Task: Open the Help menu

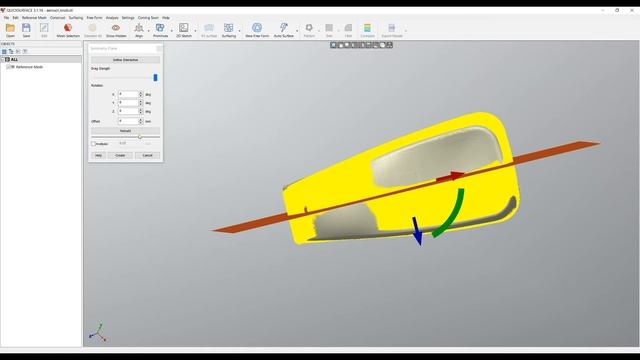Action: click(166, 18)
